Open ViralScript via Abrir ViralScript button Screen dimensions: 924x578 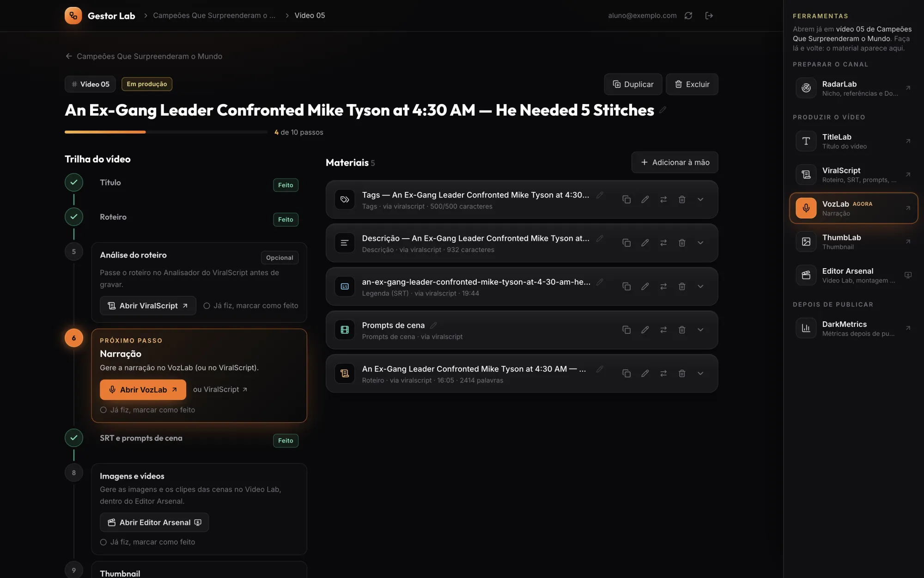[148, 306]
